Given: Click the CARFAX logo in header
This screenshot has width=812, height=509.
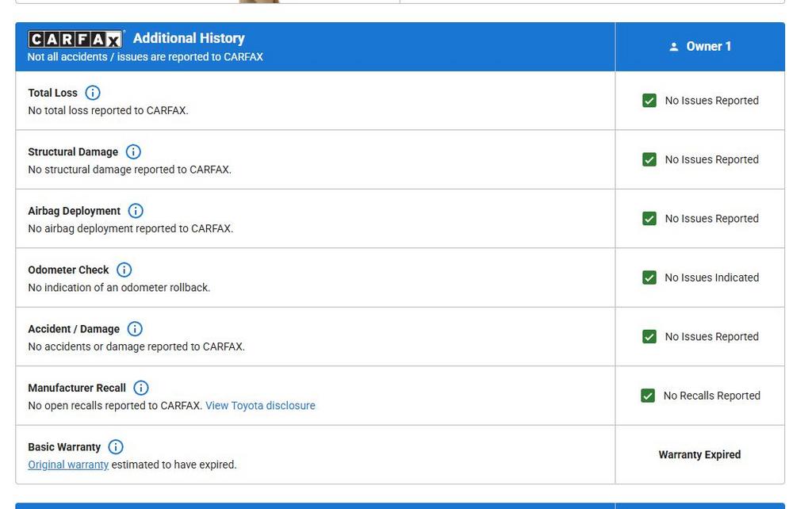Looking at the screenshot, I should coord(75,39).
